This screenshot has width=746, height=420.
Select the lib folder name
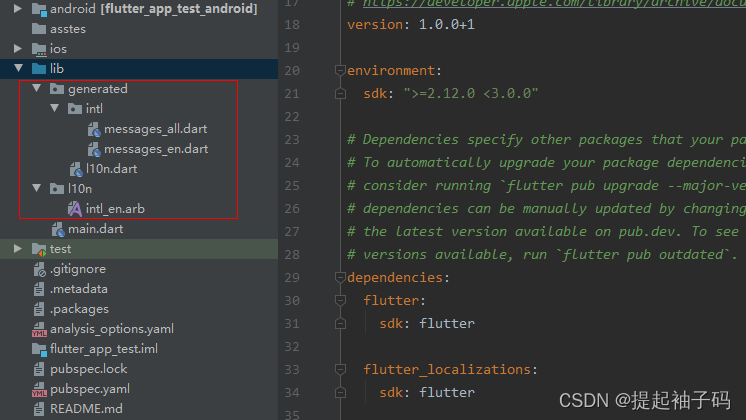pyautogui.click(x=57, y=68)
